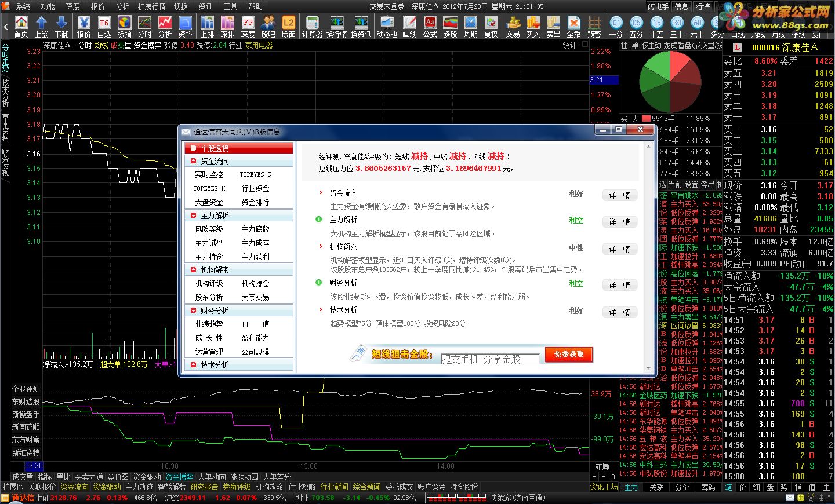This screenshot has height=504, width=835.
Task: Open the 公式 formula icon
Action: point(430,26)
